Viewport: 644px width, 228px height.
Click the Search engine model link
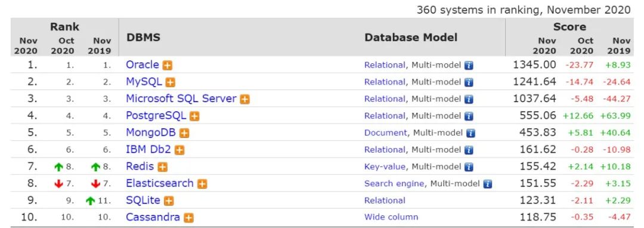point(394,184)
